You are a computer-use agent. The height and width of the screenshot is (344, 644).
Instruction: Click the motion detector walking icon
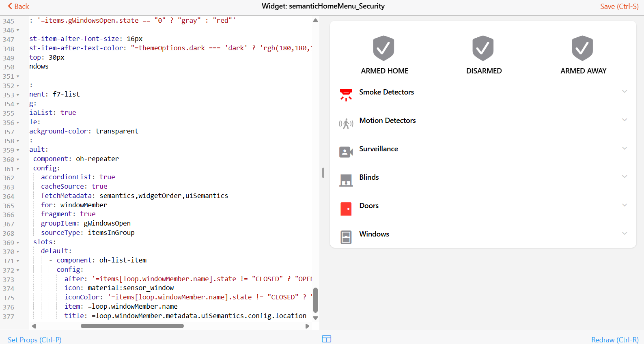pyautogui.click(x=346, y=123)
